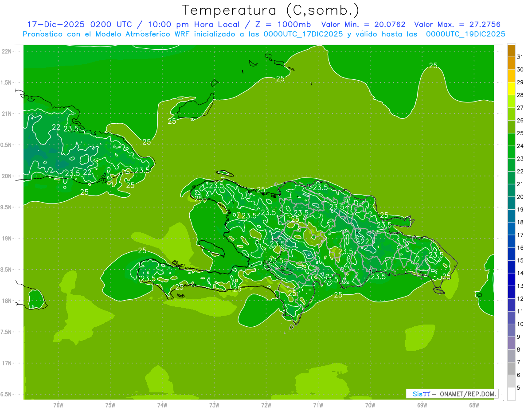Click the '20N' latitude label
The height and width of the screenshot is (411, 532).
click(x=7, y=176)
